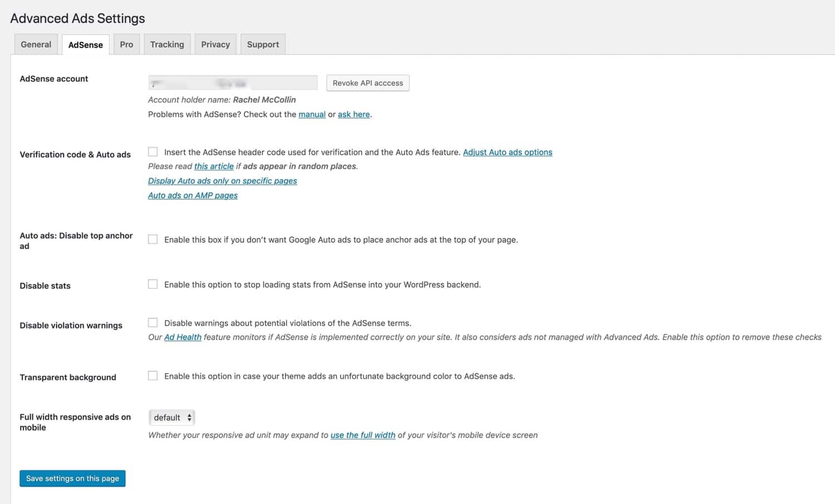This screenshot has height=504, width=835.
Task: Click the ask here link
Action: tap(353, 114)
